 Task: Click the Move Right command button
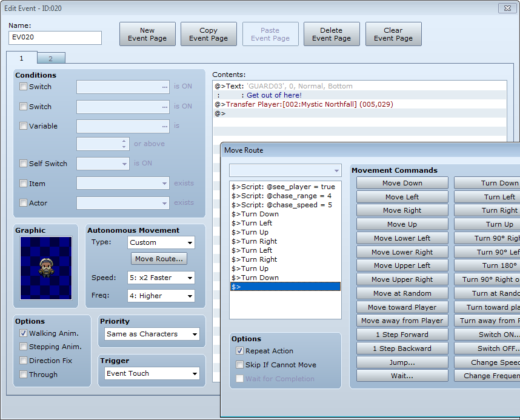pos(402,210)
